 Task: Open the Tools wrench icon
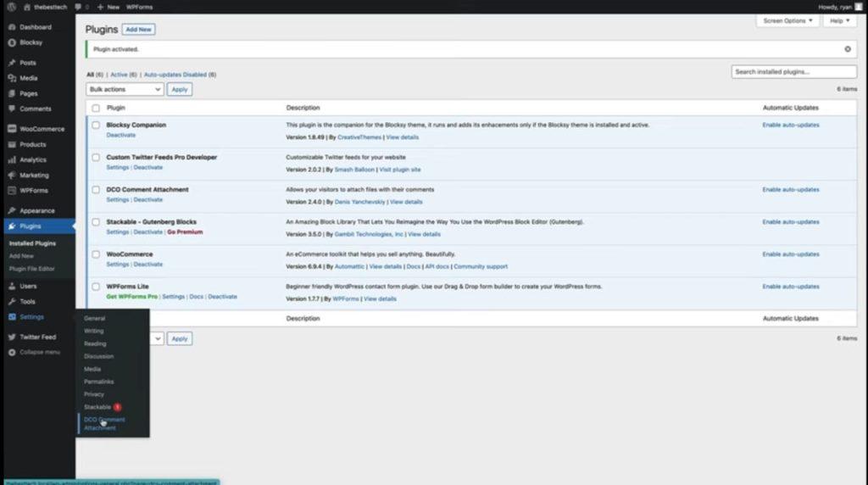coord(12,302)
